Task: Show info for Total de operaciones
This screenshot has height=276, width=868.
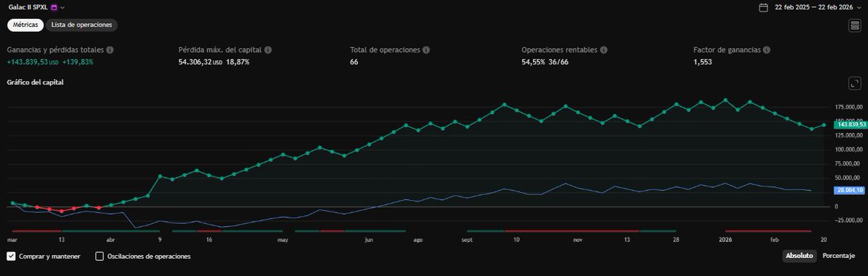Action: click(426, 51)
